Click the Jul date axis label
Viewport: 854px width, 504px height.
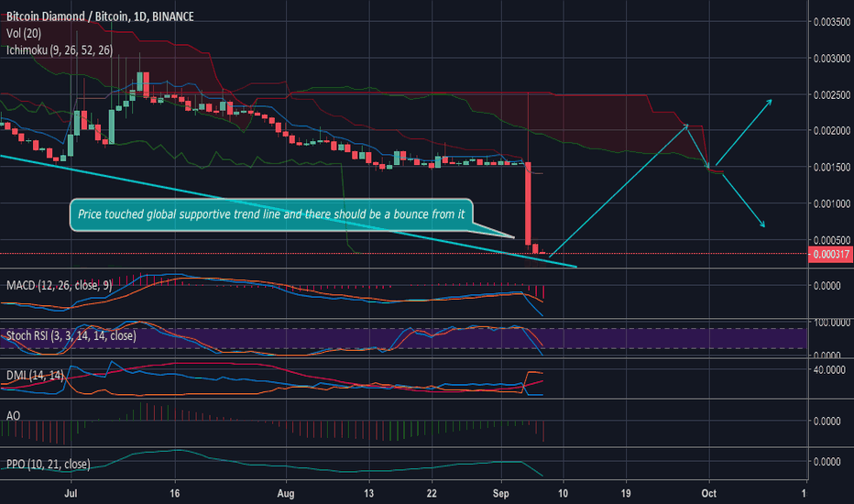coord(71,493)
